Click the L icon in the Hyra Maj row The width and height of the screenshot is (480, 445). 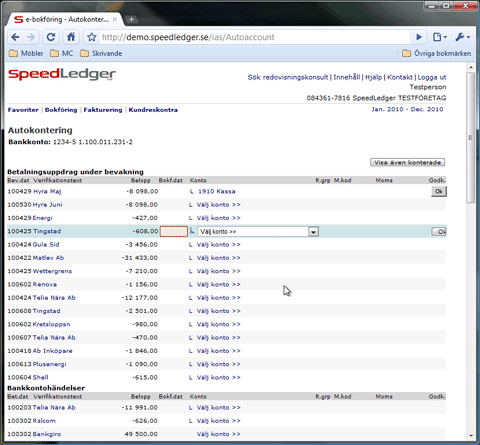point(191,191)
